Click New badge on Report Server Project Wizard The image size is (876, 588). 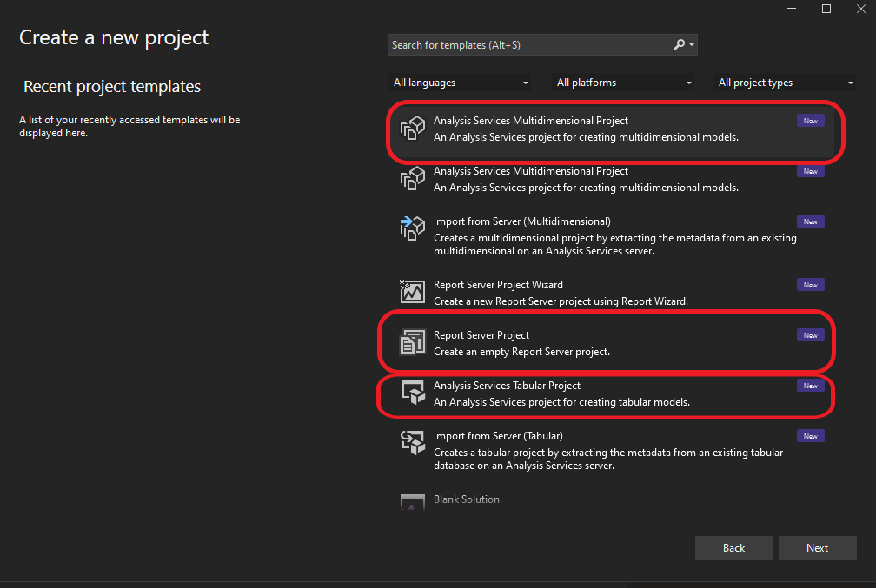point(810,285)
